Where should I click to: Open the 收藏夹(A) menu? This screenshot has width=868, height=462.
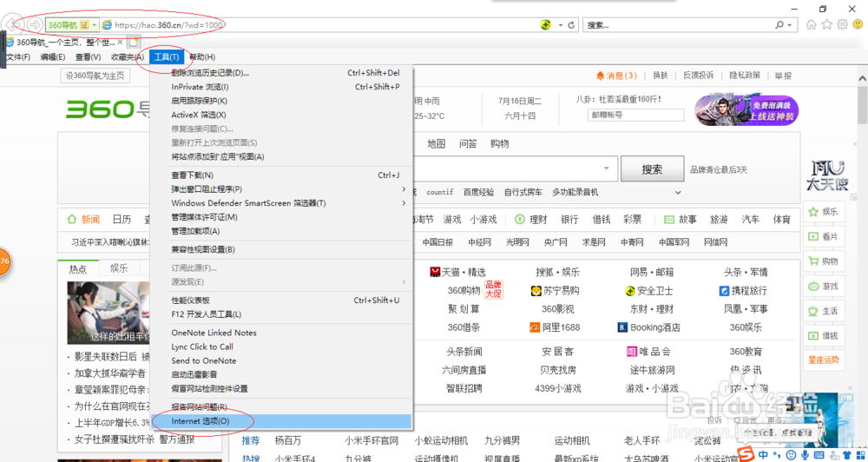(x=128, y=57)
